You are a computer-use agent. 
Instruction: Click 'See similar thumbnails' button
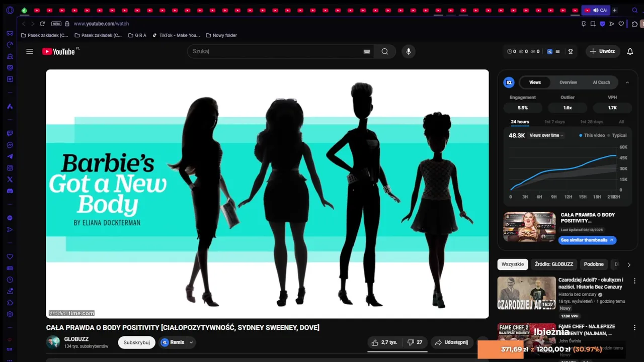point(587,240)
